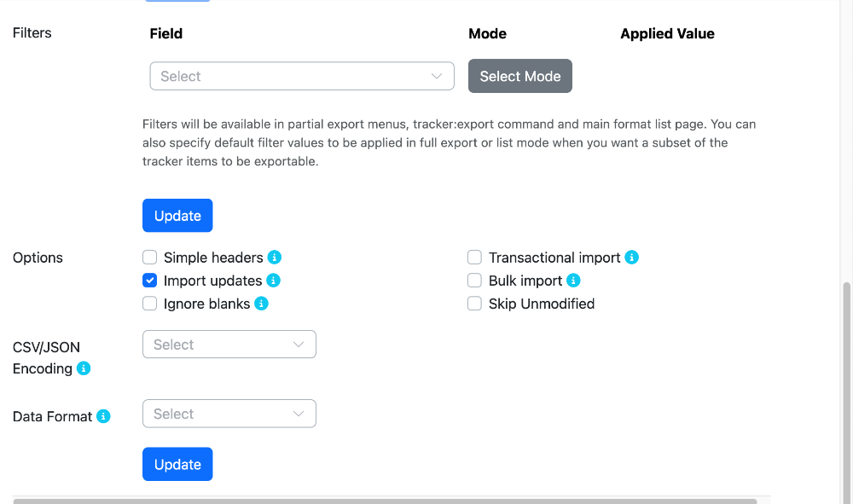Image resolution: width=853 pixels, height=504 pixels.
Task: Enable the Skip Unmodified checkbox
Action: point(474,304)
